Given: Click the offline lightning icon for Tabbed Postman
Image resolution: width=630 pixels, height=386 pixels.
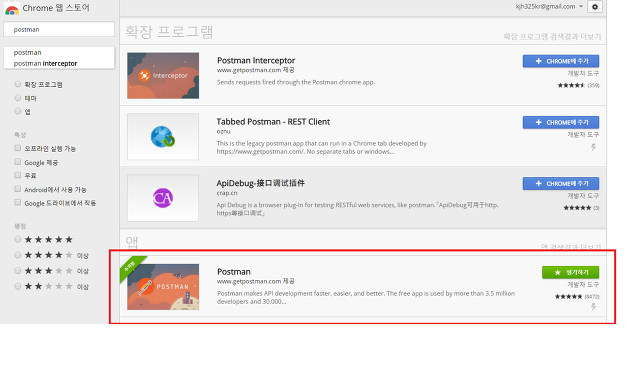Looking at the screenshot, I should pyautogui.click(x=593, y=147).
